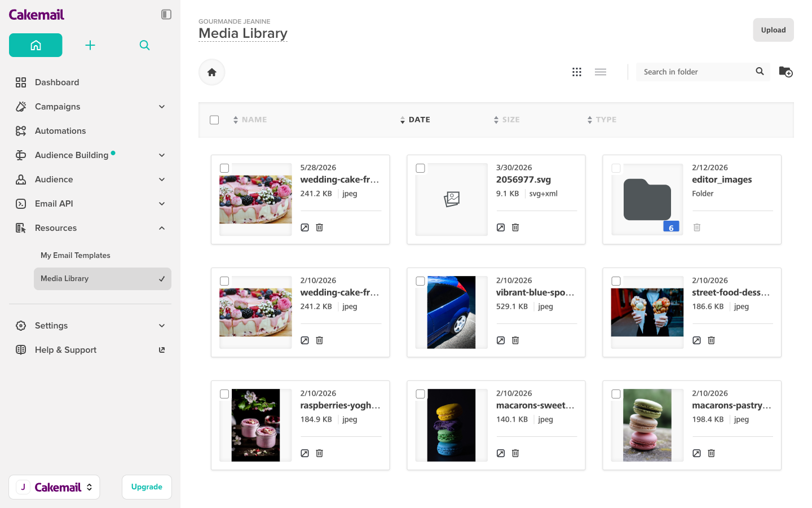Click the Upload button
Image resolution: width=812 pixels, height=508 pixels.
[773, 30]
